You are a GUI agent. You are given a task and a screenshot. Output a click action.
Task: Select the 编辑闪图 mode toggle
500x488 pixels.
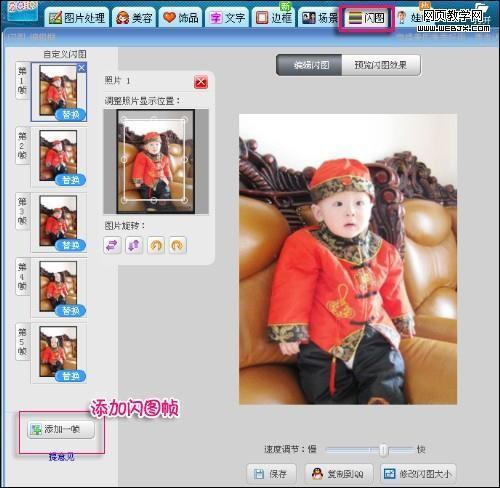point(309,65)
